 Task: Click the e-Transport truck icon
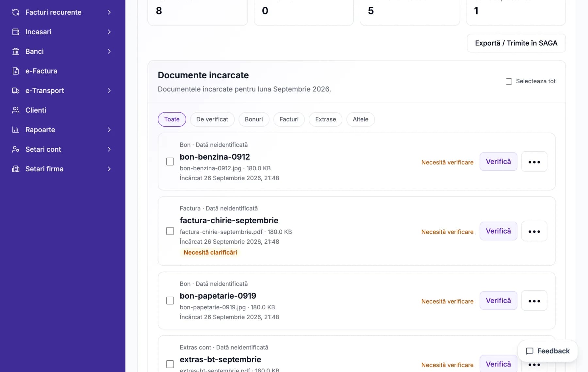click(x=16, y=91)
